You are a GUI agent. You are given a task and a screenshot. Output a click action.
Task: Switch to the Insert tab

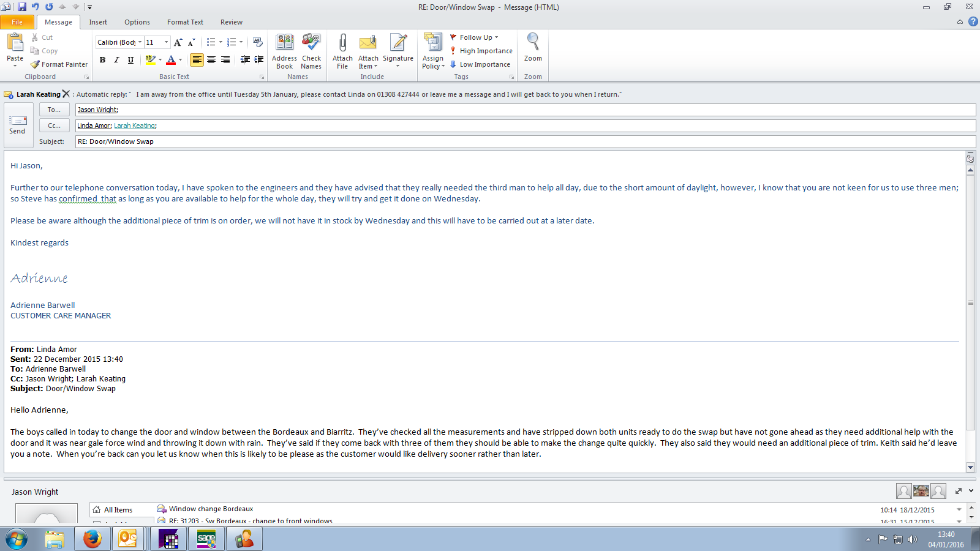98,22
